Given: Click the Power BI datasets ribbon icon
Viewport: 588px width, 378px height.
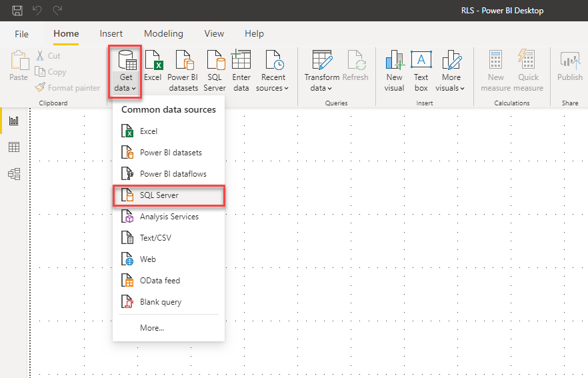Looking at the screenshot, I should point(183,69).
